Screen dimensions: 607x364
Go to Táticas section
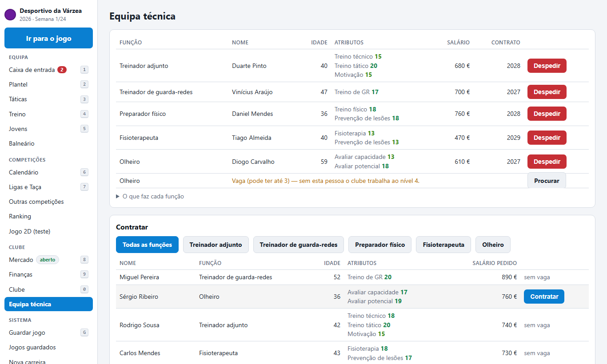click(x=48, y=99)
